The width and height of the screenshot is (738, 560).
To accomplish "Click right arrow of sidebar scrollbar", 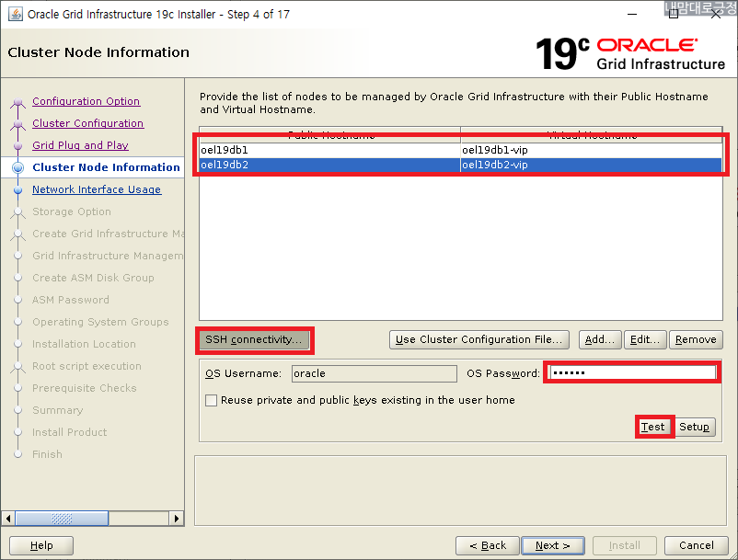I will tap(176, 519).
